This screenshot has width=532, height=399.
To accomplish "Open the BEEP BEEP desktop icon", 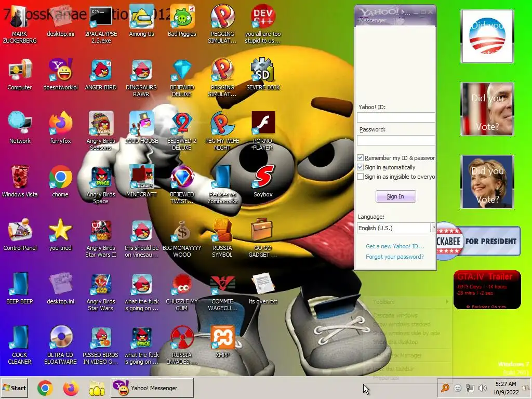I will tap(20, 288).
